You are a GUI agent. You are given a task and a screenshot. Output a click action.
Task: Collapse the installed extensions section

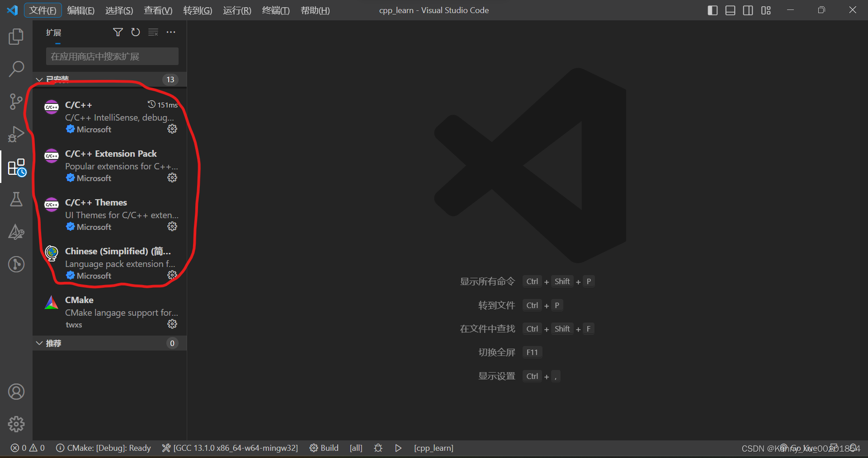click(39, 79)
